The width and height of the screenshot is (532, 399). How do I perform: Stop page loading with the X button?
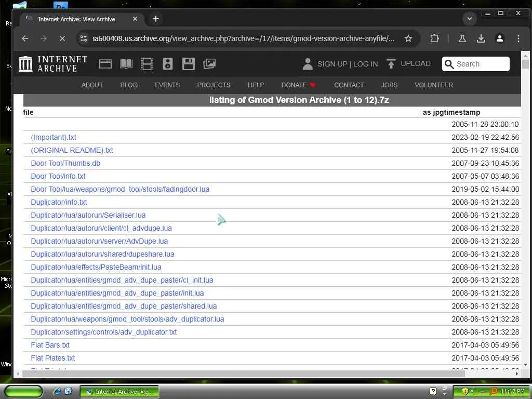62,38
